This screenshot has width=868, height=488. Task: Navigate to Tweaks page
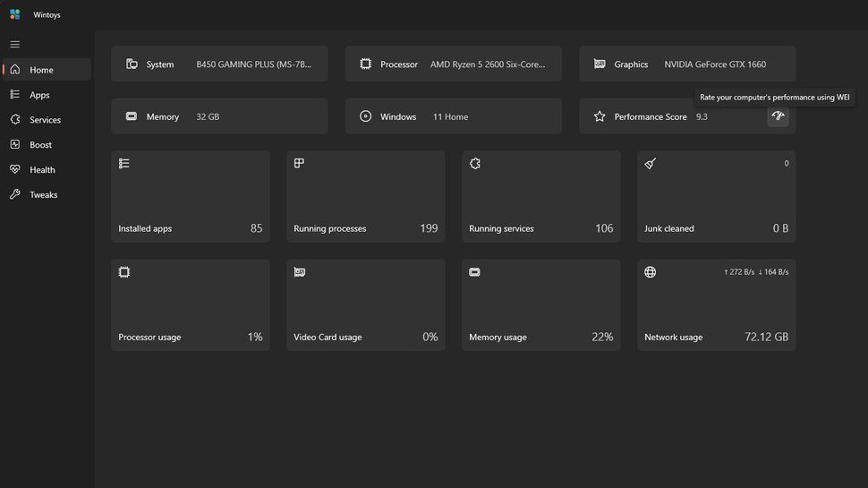(47, 194)
